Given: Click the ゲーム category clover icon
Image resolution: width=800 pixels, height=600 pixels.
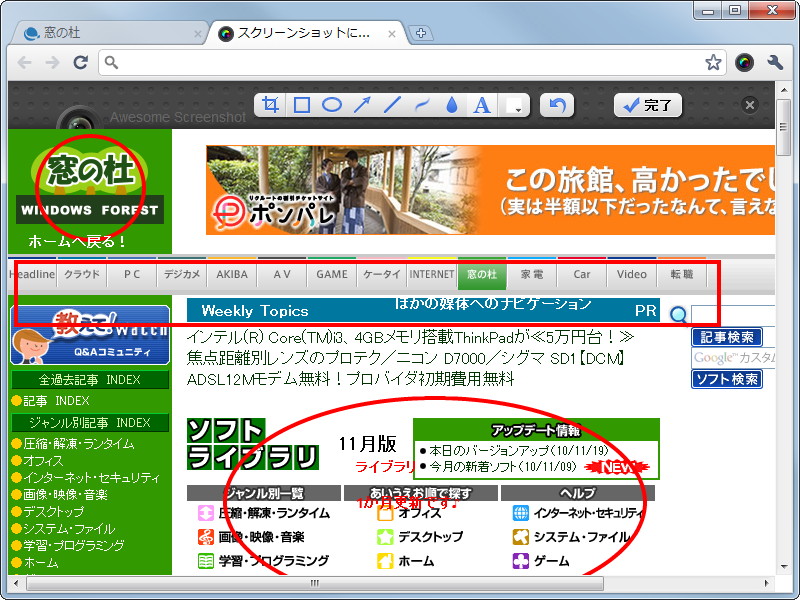Looking at the screenshot, I should click(520, 561).
